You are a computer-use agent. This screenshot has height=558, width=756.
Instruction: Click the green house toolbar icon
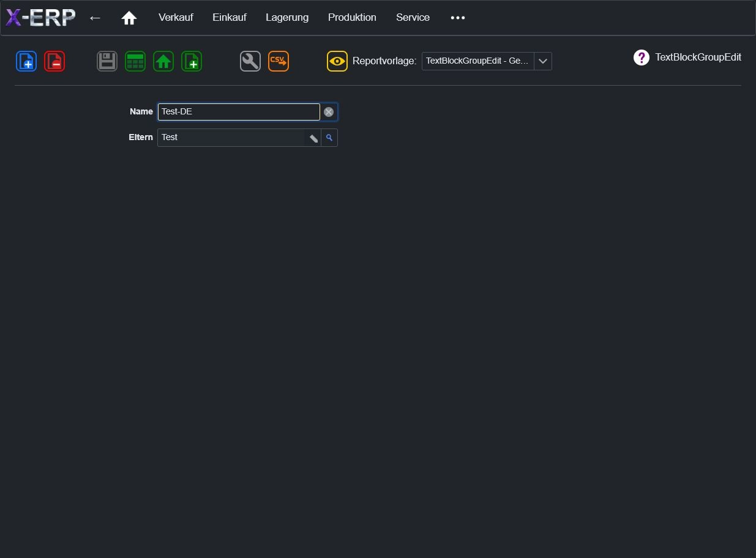pyautogui.click(x=163, y=61)
